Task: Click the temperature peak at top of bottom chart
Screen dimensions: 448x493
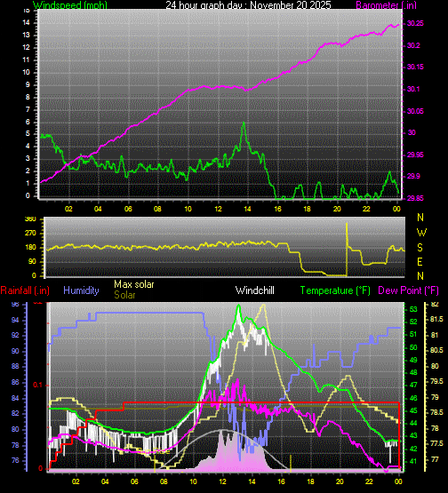Action: [x=238, y=306]
